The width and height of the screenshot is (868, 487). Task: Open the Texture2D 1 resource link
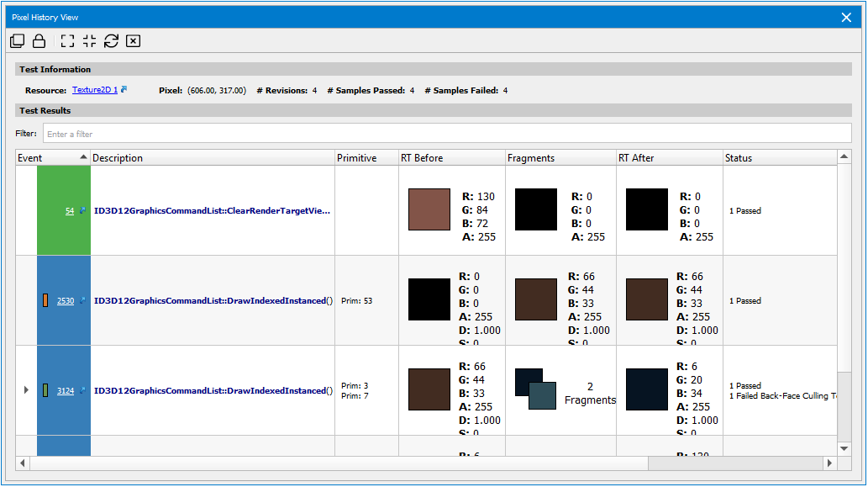click(x=94, y=90)
